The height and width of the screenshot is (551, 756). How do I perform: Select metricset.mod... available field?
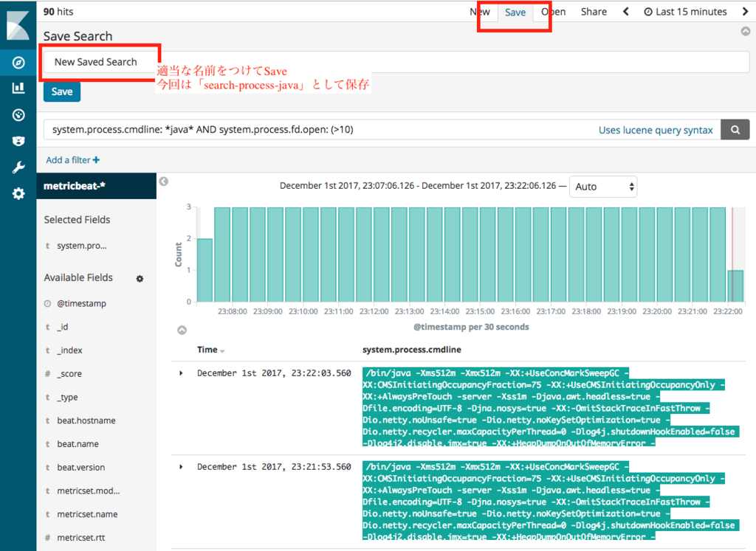(89, 491)
